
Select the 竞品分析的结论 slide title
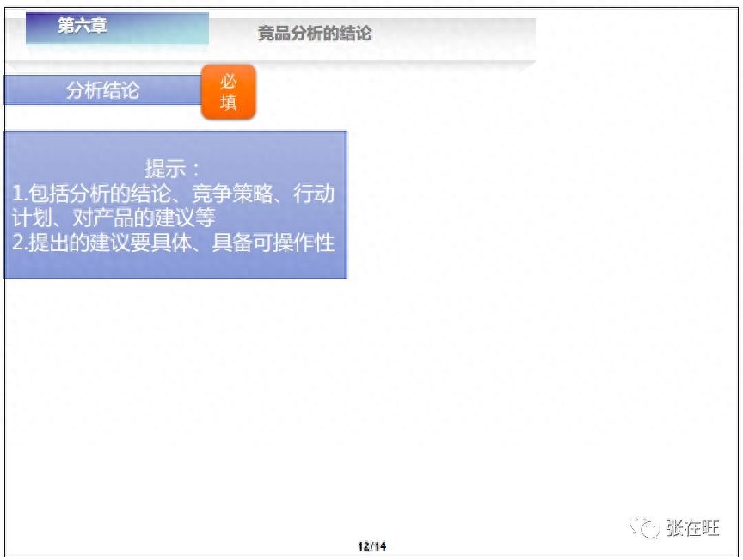click(x=315, y=34)
